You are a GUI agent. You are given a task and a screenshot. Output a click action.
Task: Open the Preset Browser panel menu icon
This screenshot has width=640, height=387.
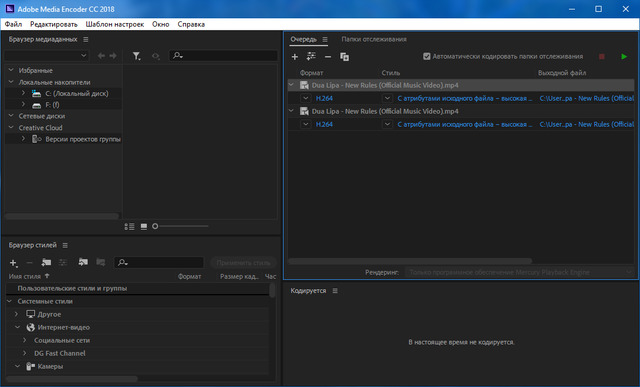point(65,245)
